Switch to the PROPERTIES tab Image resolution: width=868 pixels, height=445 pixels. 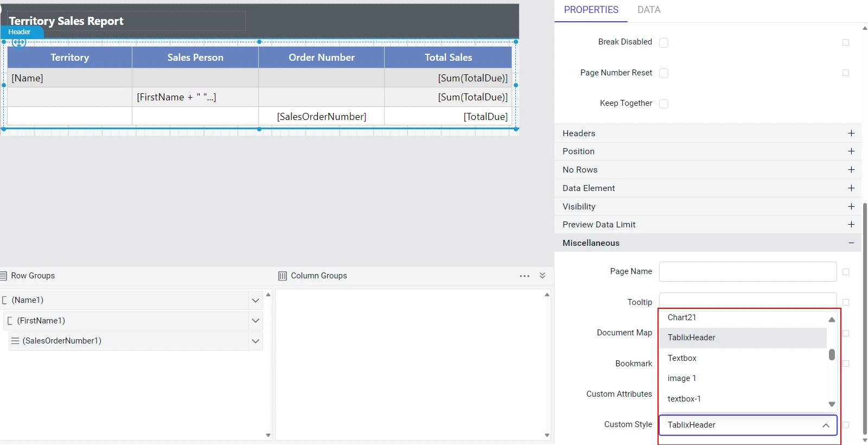[591, 10]
